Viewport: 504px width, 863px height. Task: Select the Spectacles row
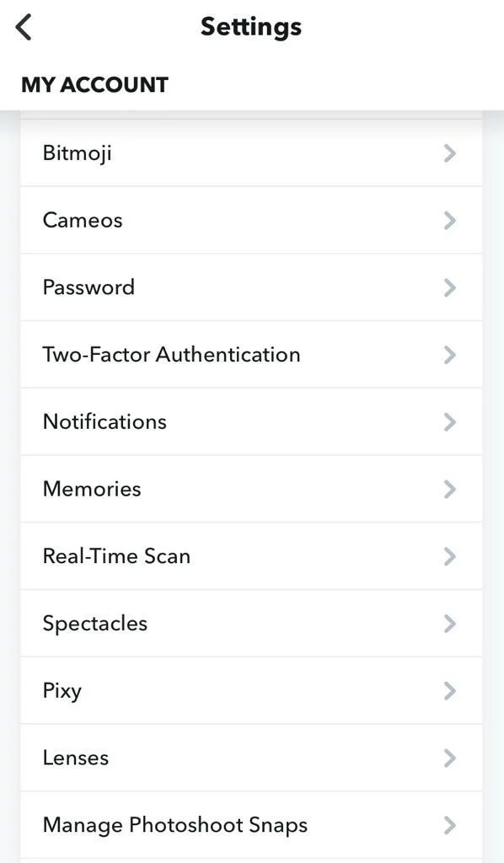(251, 623)
